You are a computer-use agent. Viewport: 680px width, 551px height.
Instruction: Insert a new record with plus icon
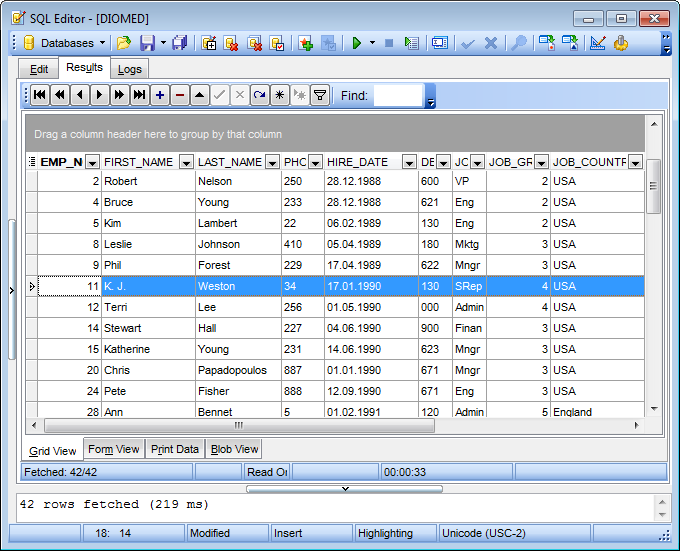coord(160,95)
